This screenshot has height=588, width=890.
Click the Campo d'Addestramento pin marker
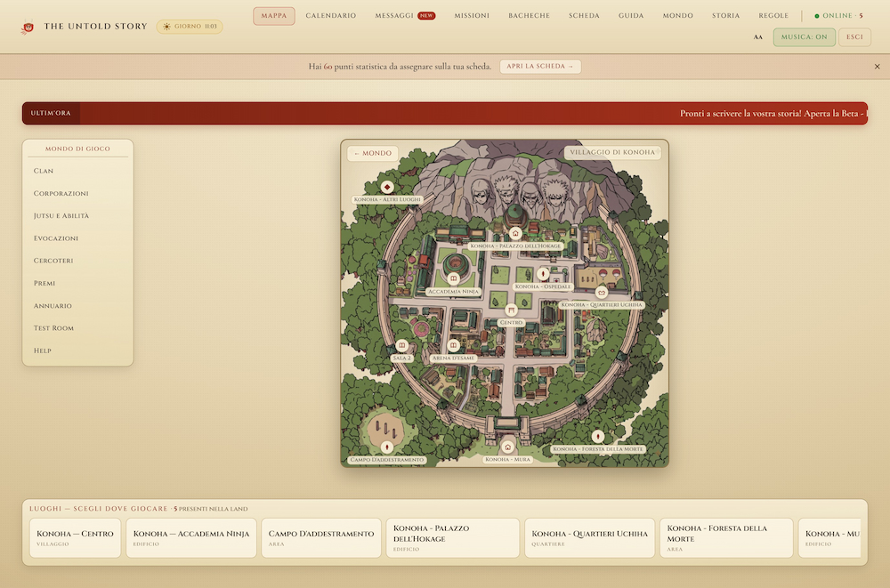click(x=387, y=447)
